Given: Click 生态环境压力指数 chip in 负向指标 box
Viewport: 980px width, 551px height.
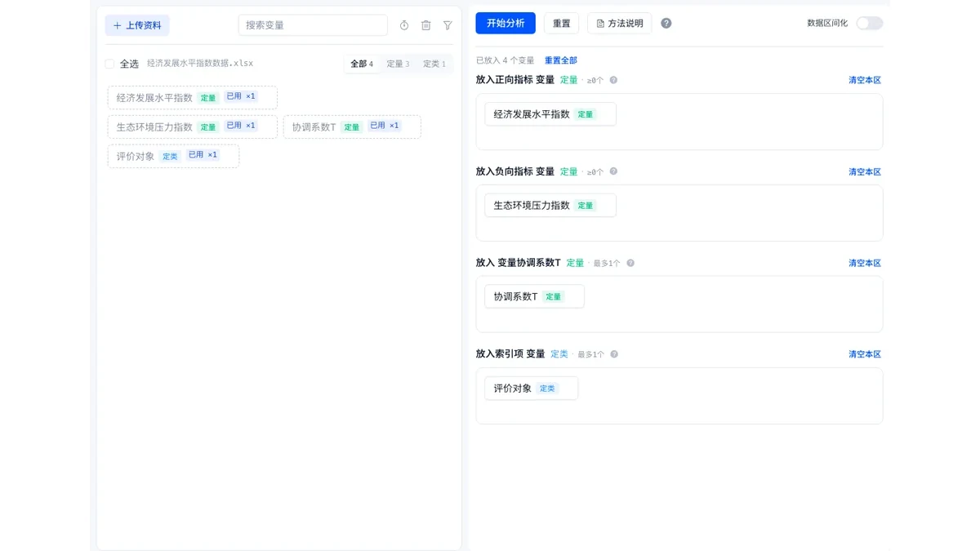Looking at the screenshot, I should (550, 206).
